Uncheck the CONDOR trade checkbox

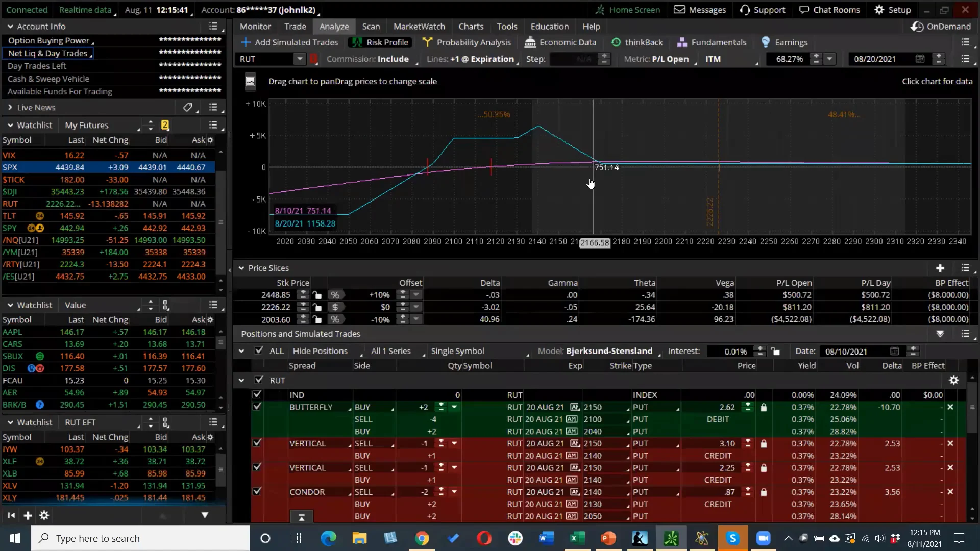257,491
